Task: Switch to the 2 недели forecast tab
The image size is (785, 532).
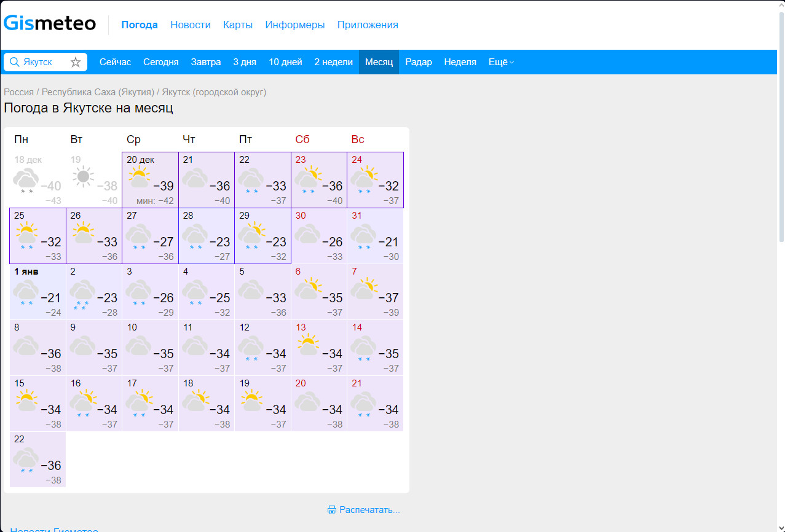Action: pyautogui.click(x=333, y=62)
